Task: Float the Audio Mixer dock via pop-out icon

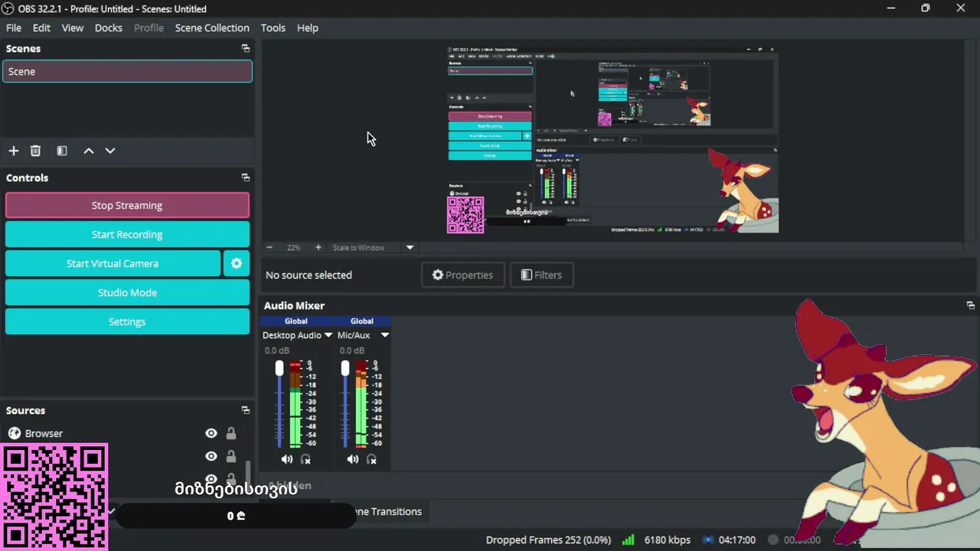Action: click(971, 305)
